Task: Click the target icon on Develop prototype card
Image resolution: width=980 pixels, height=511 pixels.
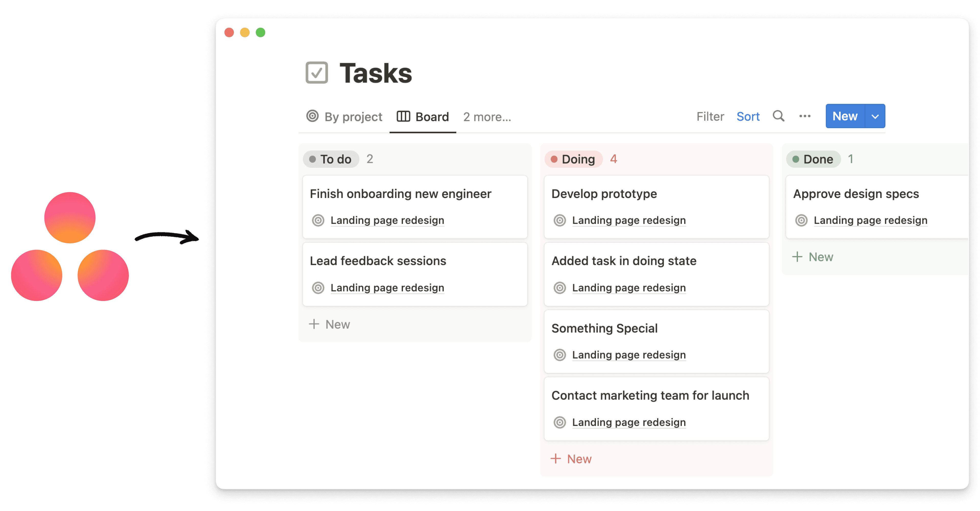Action: 559,220
